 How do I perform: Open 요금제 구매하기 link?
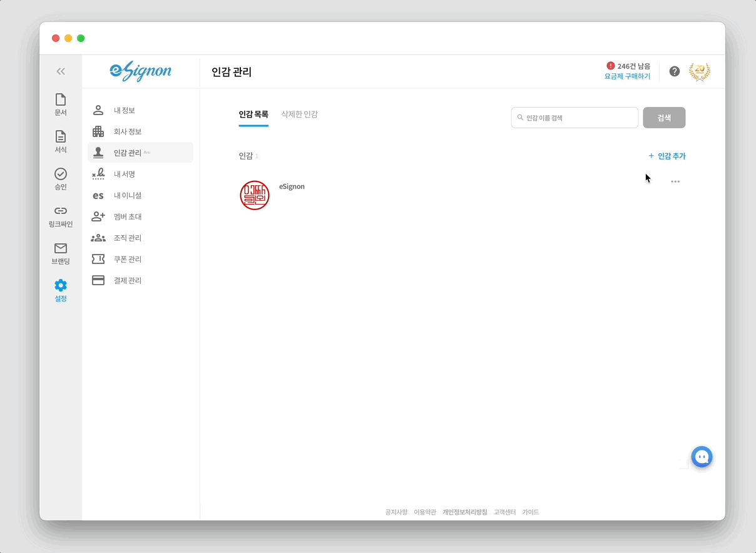pyautogui.click(x=627, y=76)
